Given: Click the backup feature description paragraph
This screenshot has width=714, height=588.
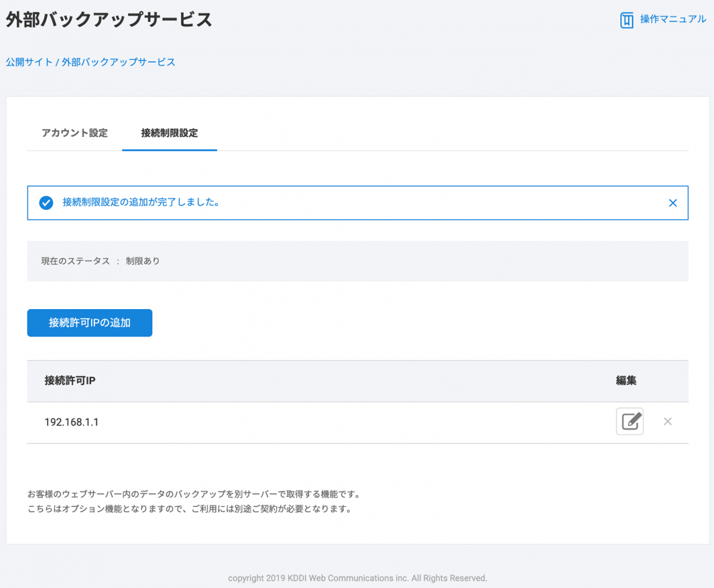Looking at the screenshot, I should click(194, 502).
